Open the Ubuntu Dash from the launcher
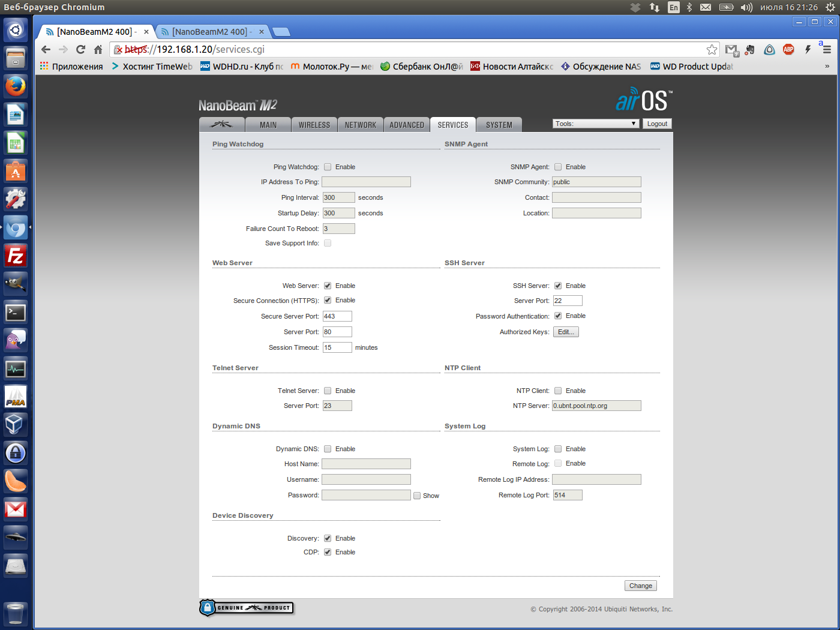 pos(16,30)
